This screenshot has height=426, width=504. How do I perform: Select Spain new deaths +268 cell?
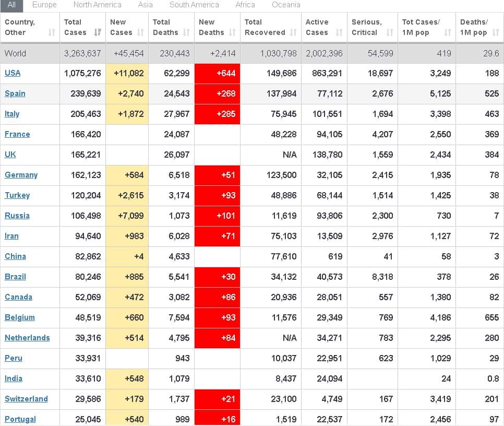tap(217, 93)
